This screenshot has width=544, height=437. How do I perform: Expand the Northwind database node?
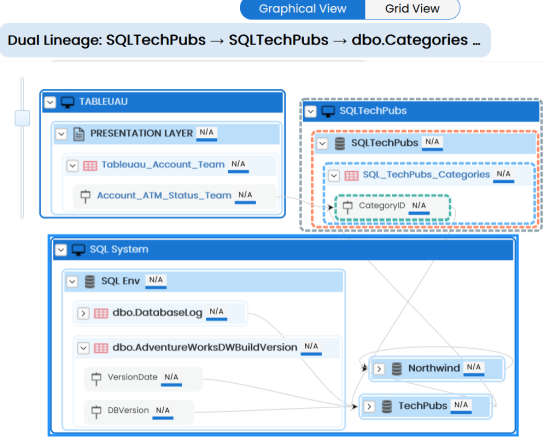(379, 369)
